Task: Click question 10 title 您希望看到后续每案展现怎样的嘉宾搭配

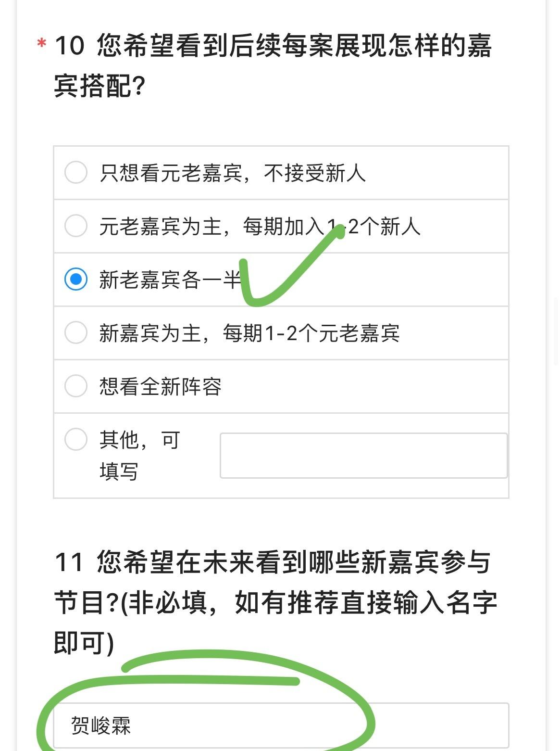Action: [273, 65]
